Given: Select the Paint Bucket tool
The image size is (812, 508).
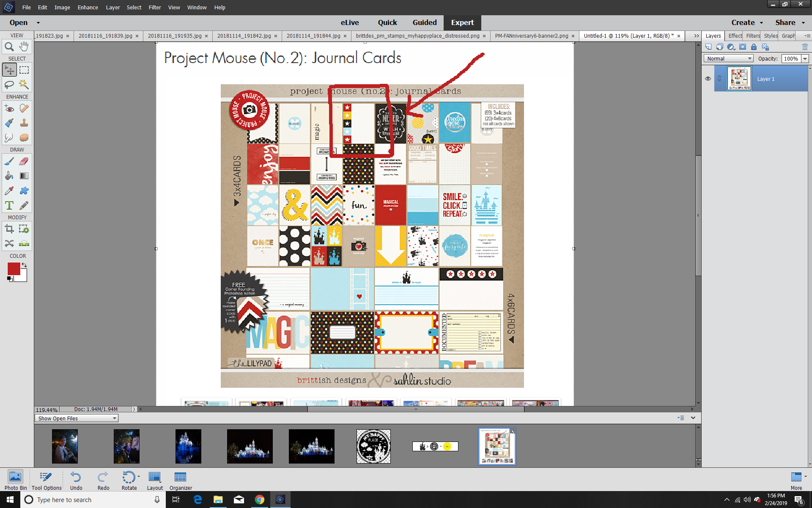Looking at the screenshot, I should point(9,176).
